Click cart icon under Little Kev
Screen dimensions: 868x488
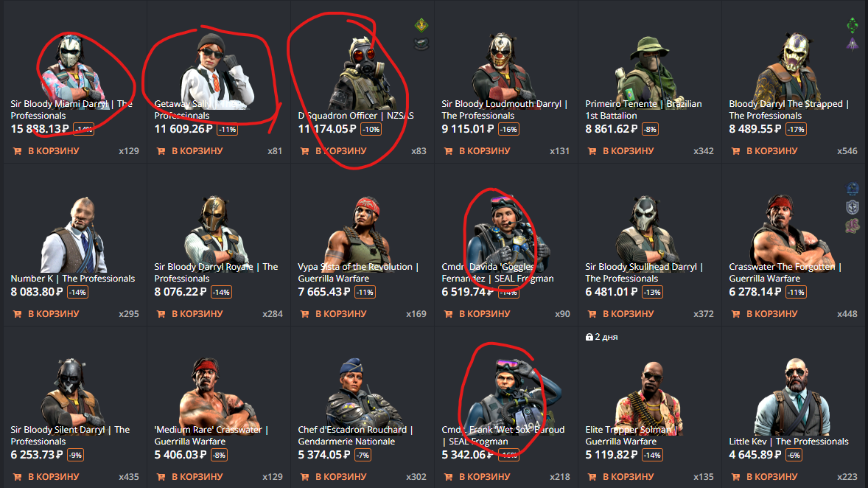point(735,477)
